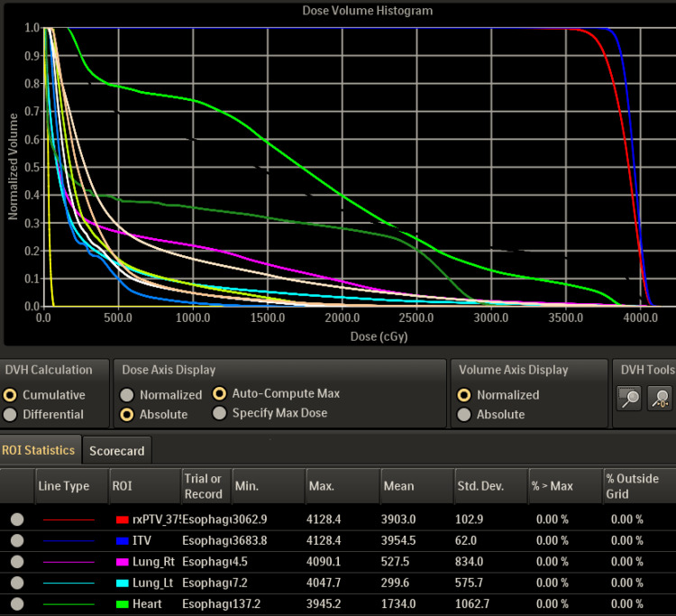
Task: Open the ROI Statistics tab
Action: click(40, 450)
